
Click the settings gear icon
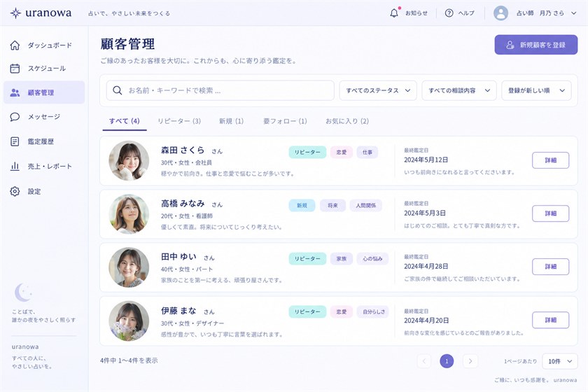(x=15, y=191)
